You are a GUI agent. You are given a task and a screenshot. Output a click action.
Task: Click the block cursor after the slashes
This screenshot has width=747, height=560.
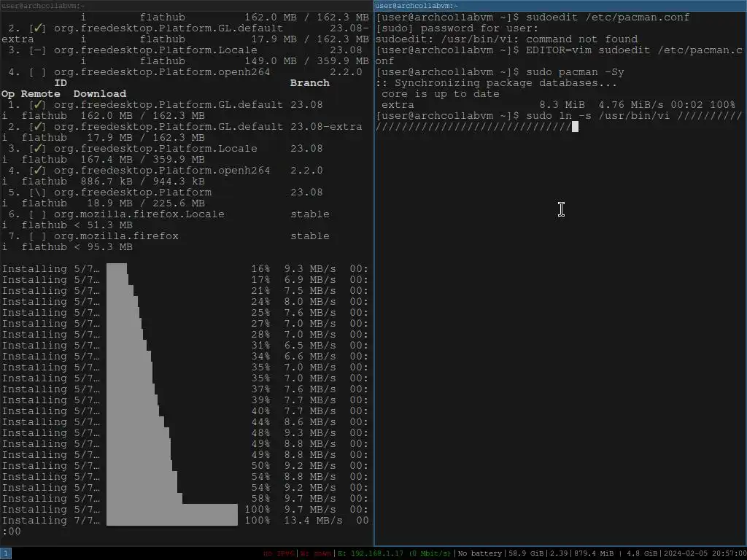click(x=575, y=127)
